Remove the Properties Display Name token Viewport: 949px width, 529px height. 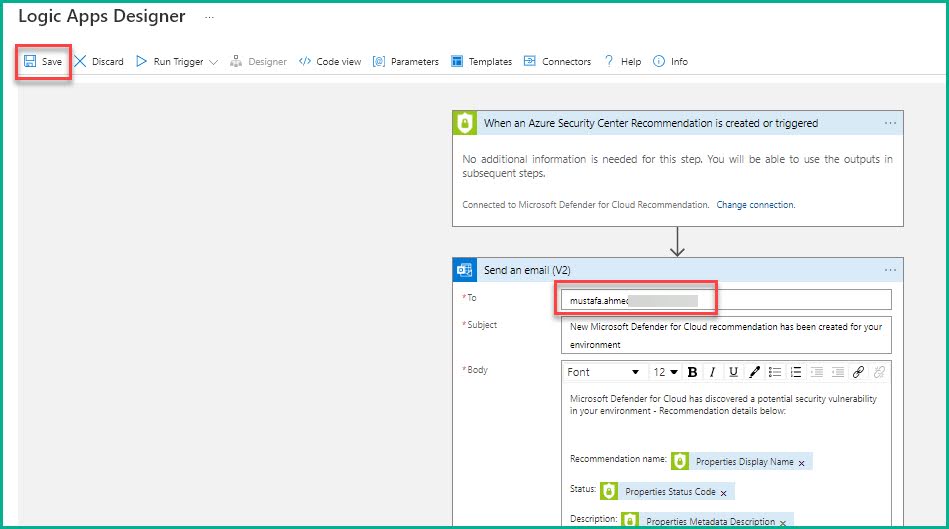[x=802, y=463]
